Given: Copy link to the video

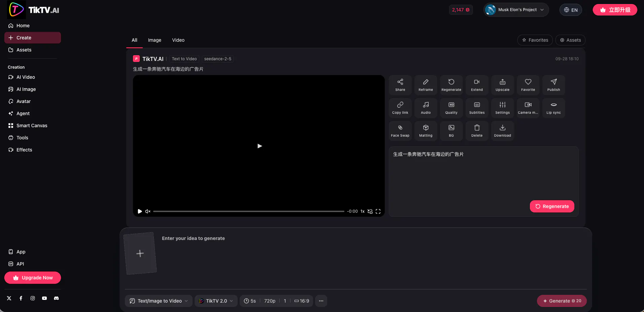Looking at the screenshot, I should (x=400, y=108).
